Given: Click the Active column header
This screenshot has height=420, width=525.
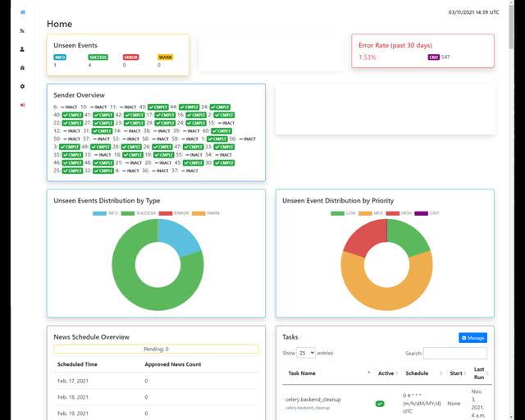Looking at the screenshot, I should [385, 372].
